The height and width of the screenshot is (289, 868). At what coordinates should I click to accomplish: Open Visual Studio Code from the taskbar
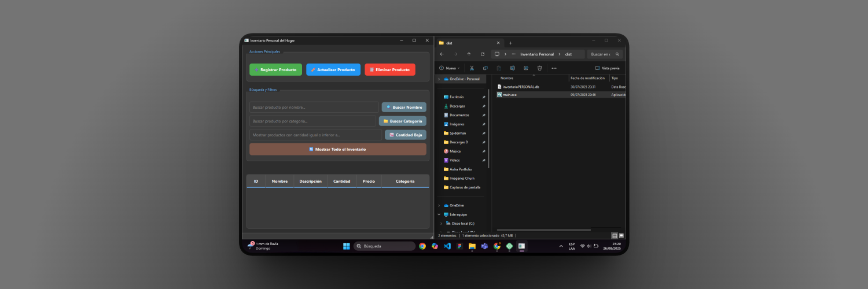[447, 246]
